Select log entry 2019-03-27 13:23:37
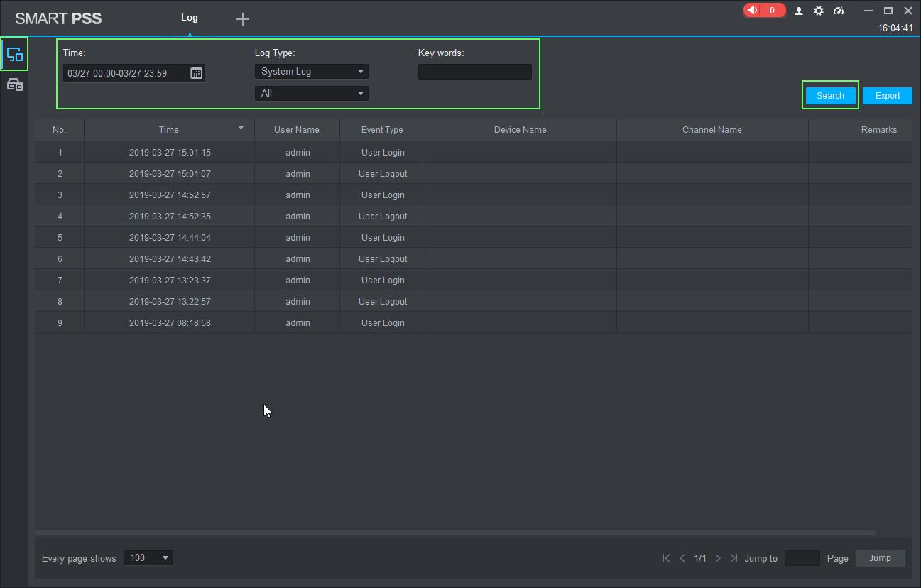This screenshot has height=588, width=921. click(x=474, y=280)
